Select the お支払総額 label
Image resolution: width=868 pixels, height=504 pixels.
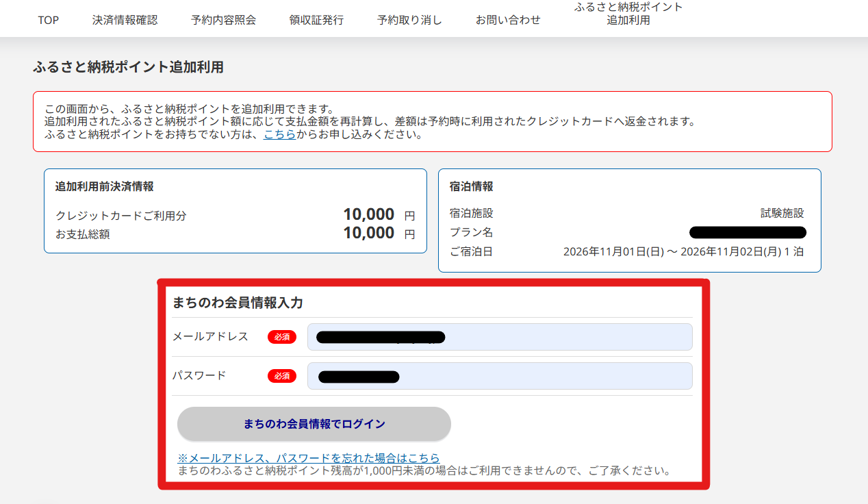[83, 234]
